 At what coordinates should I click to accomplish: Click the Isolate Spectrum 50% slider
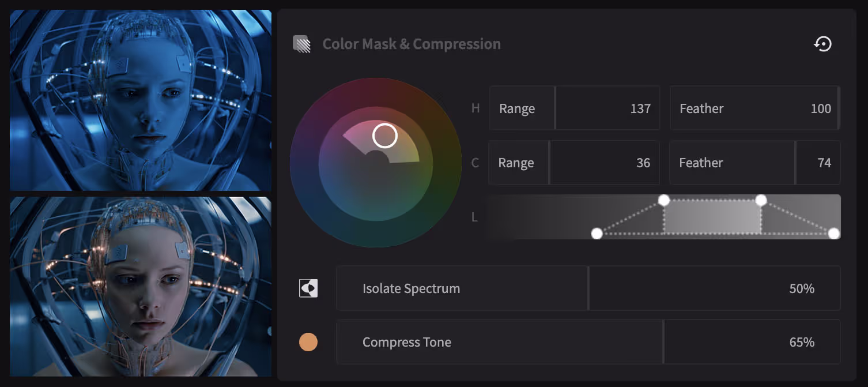click(588, 288)
